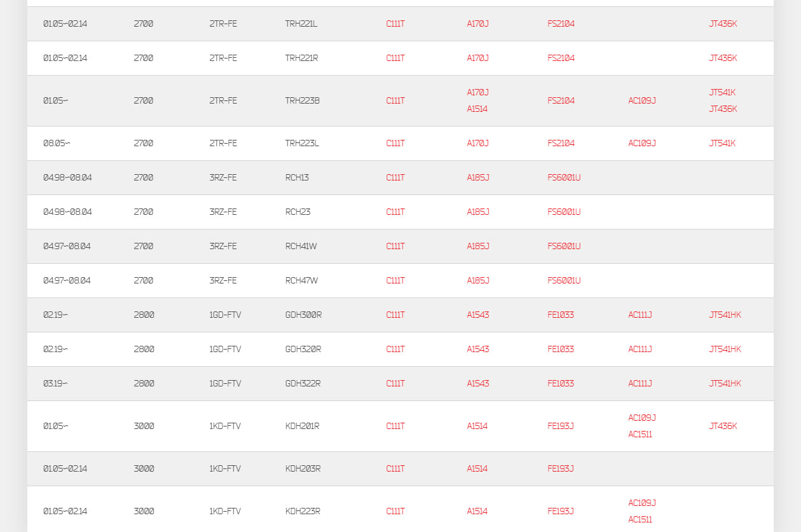
Task: Click C111T link in RCH41W row
Action: (x=395, y=247)
